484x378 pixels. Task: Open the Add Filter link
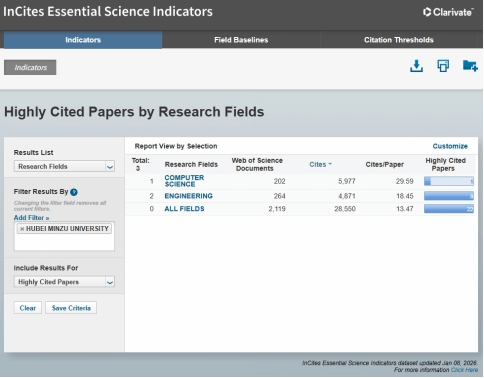pos(31,218)
